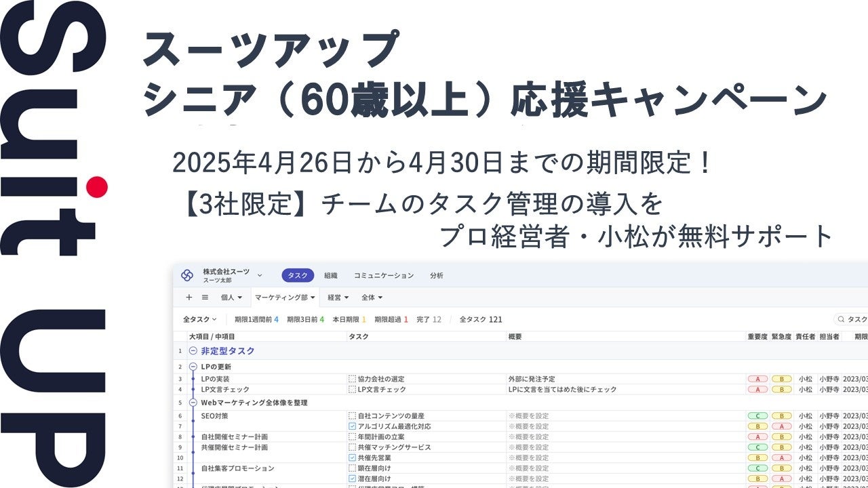Click the 外部に発注予定 summary cell

(532, 379)
